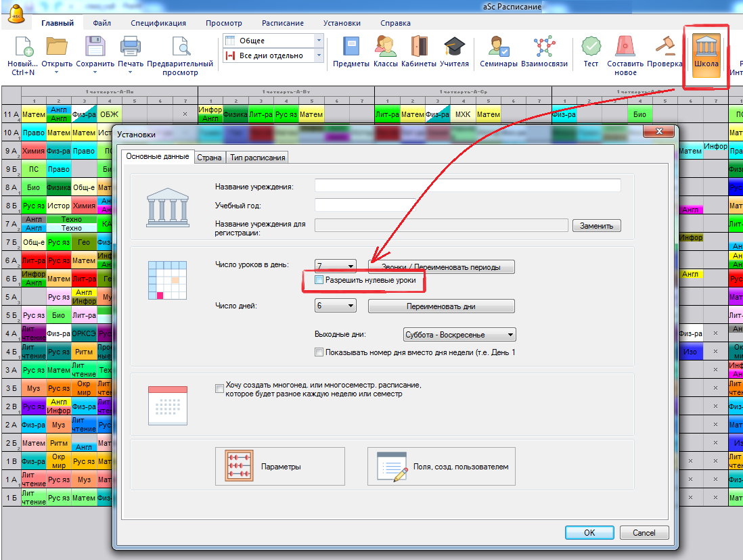Toggle Показывать номер дня checkbox
Image resolution: width=743 pixels, height=560 pixels.
pos(319,352)
